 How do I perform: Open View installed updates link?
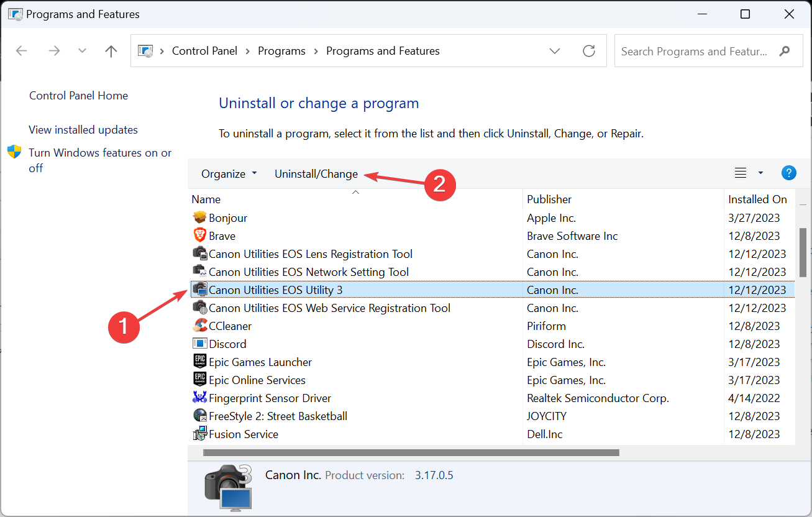pyautogui.click(x=83, y=130)
